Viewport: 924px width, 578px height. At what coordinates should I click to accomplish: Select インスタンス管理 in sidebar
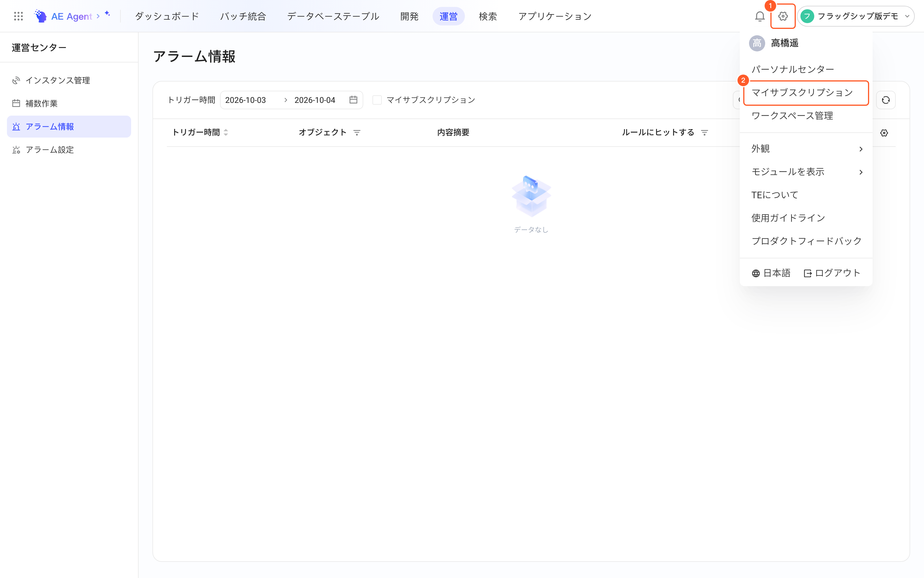pos(69,80)
